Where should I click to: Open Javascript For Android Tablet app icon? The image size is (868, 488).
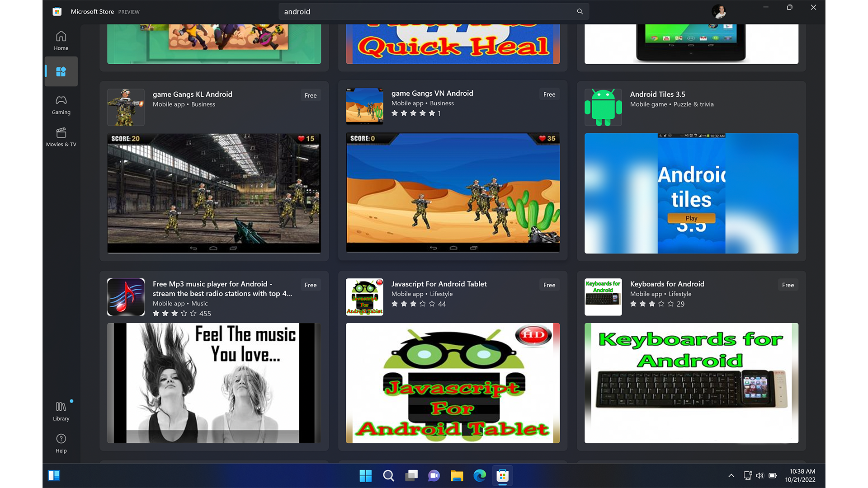coord(364,297)
